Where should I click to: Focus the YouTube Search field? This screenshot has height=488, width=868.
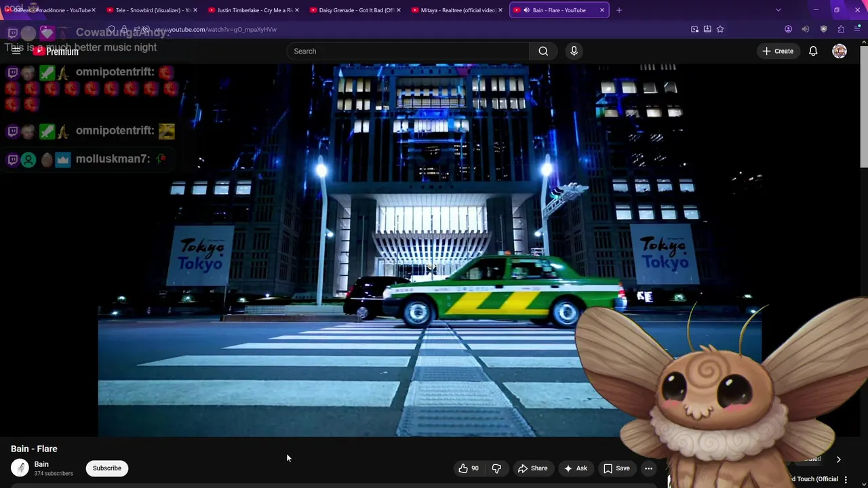408,51
